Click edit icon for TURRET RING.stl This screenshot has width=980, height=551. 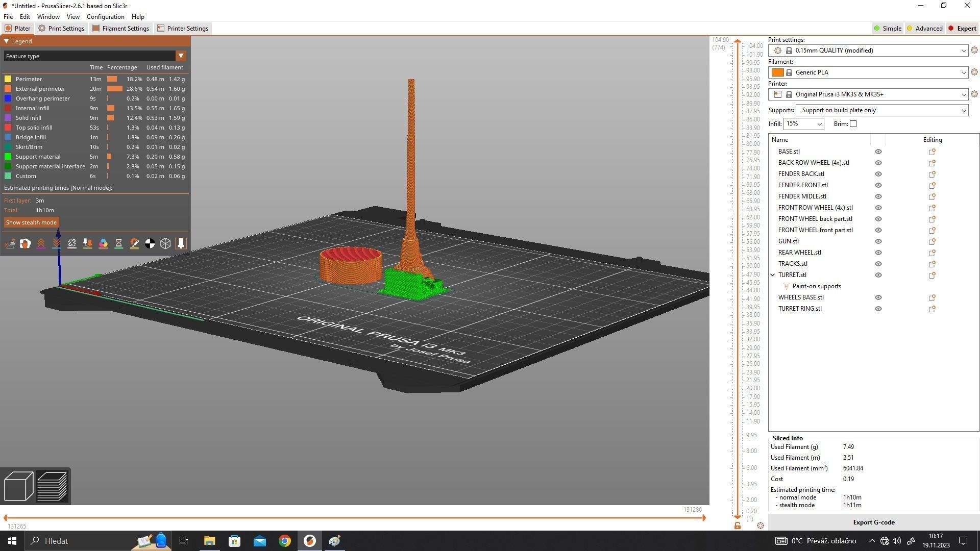coord(932,309)
